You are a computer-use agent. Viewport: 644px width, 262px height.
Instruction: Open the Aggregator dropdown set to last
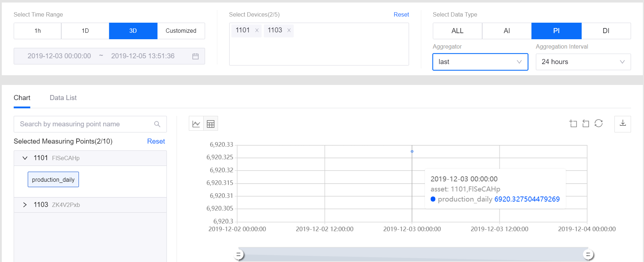point(480,62)
